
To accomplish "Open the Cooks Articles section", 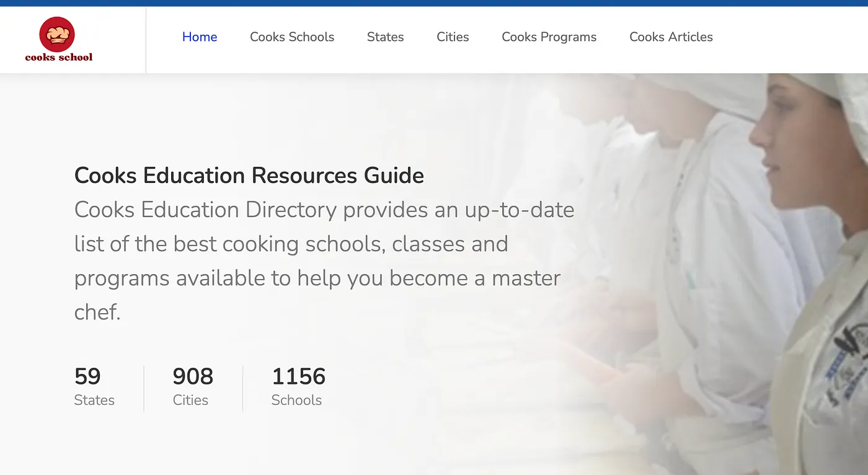I will tap(671, 37).
